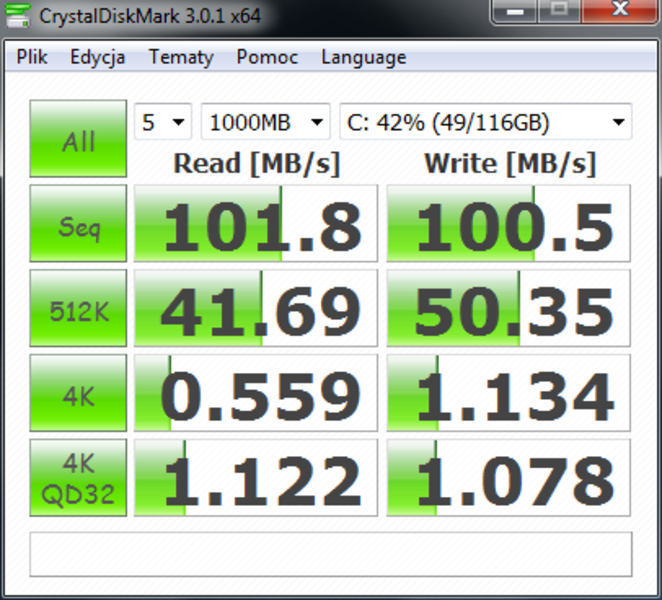Open the drive dropdown showing C: 42%
Viewport: 662px width, 600px height.
[486, 122]
